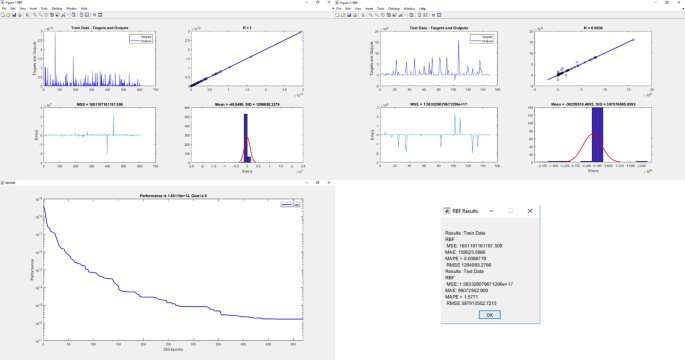
Task: Select Rotate 3D tool in Figure 2
Action: [388, 15]
